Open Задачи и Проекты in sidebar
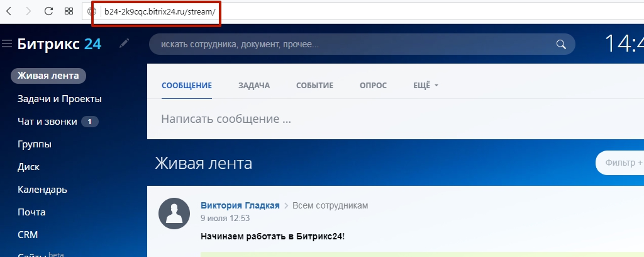 click(60, 99)
